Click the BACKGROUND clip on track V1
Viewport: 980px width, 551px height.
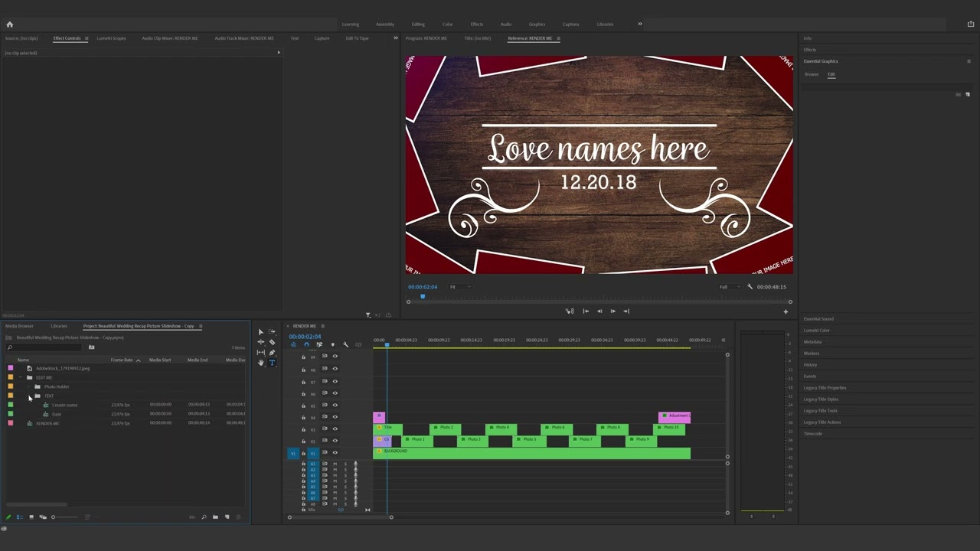531,454
